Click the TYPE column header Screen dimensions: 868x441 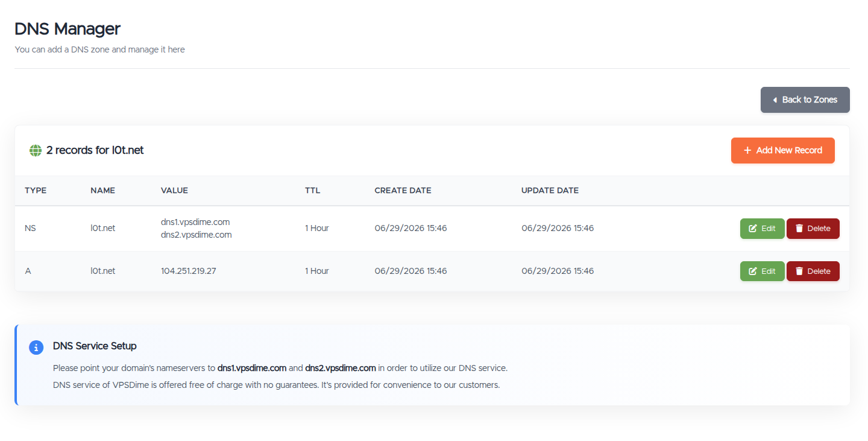coord(36,191)
